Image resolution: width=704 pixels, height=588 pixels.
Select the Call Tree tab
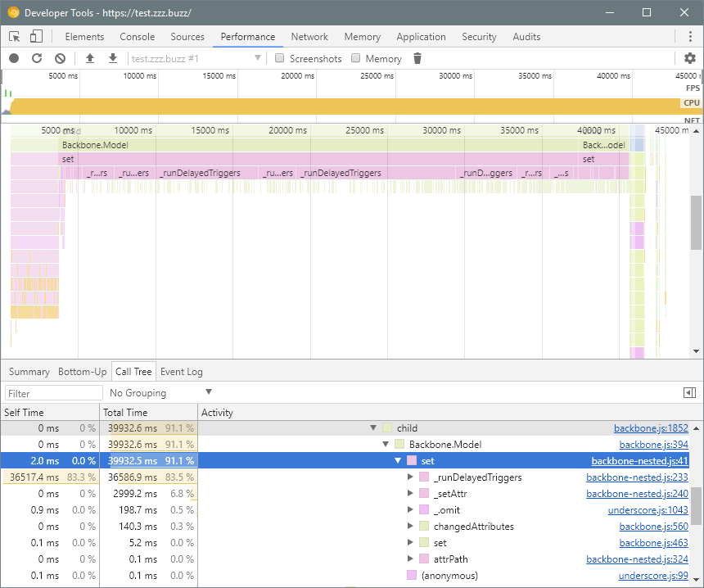coord(133,372)
